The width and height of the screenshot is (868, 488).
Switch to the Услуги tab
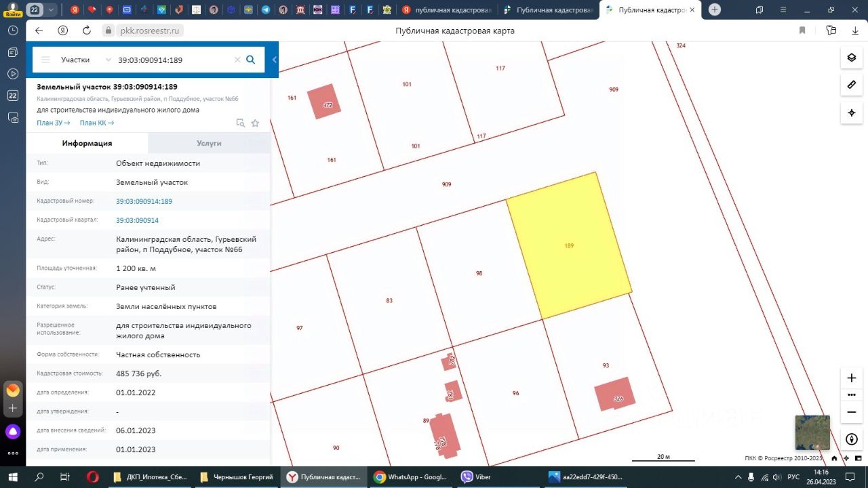click(209, 143)
